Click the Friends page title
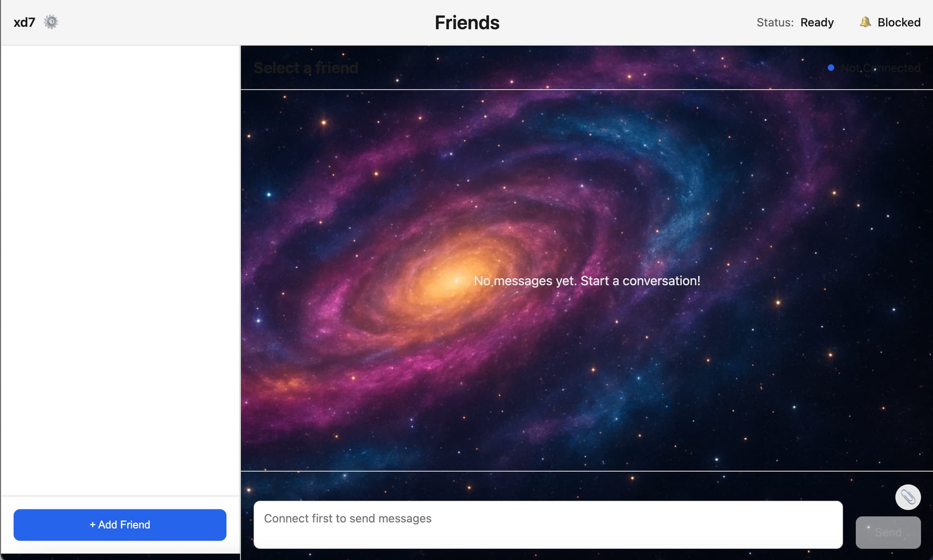Image resolution: width=933 pixels, height=560 pixels. [467, 22]
